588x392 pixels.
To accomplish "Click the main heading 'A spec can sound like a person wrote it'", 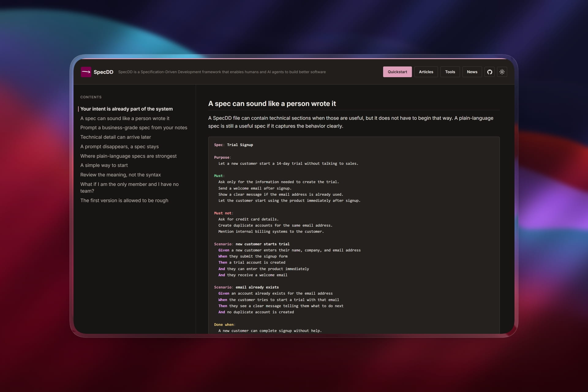I will (272, 104).
